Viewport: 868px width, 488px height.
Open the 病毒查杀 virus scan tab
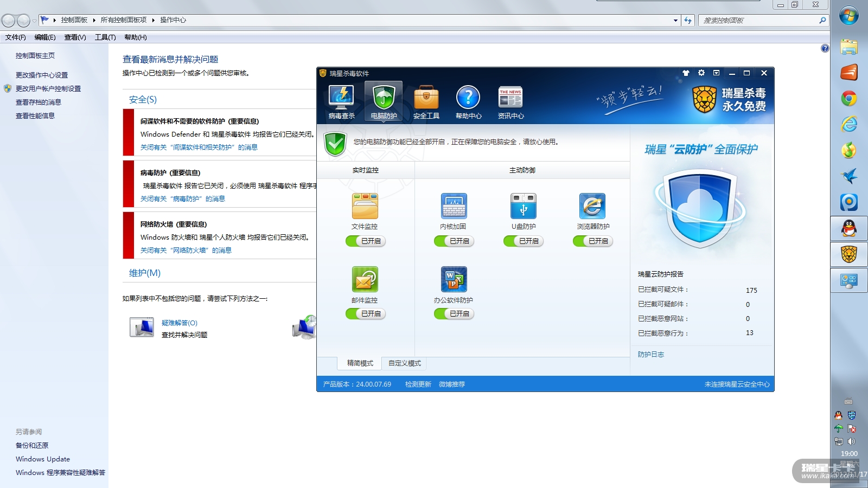(x=341, y=102)
